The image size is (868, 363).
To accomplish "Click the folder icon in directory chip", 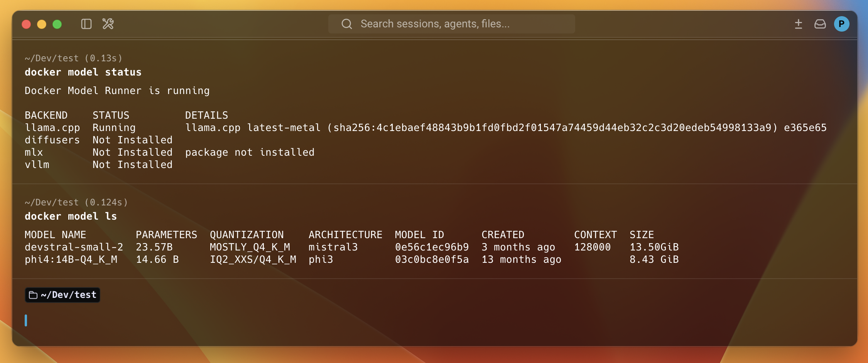I will pyautogui.click(x=33, y=295).
